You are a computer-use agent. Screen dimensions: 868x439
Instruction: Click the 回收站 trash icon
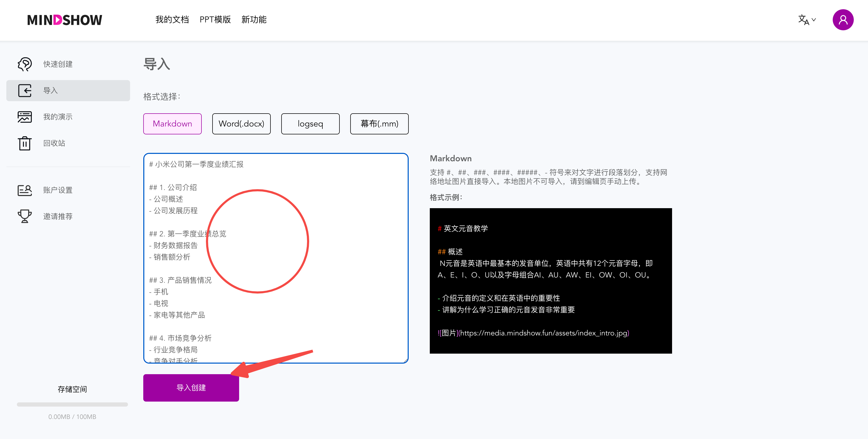click(24, 143)
